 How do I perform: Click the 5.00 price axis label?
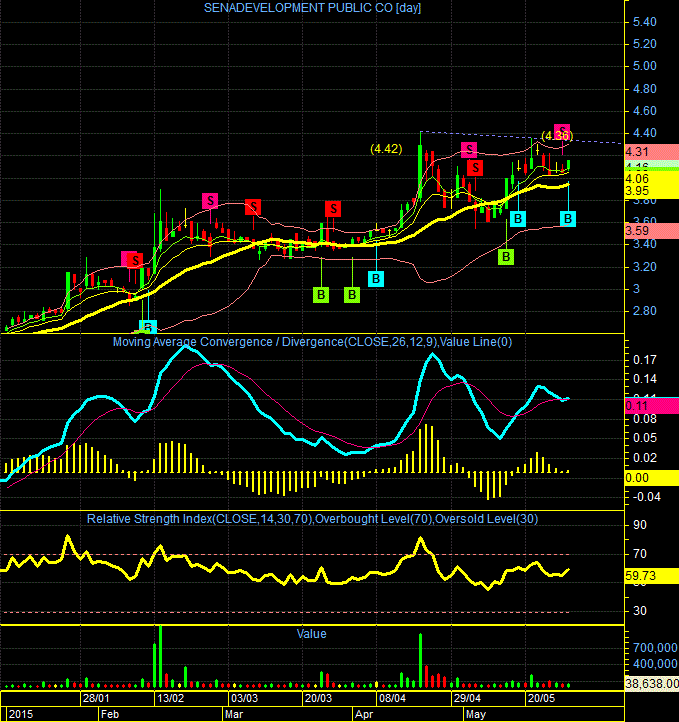coord(644,66)
